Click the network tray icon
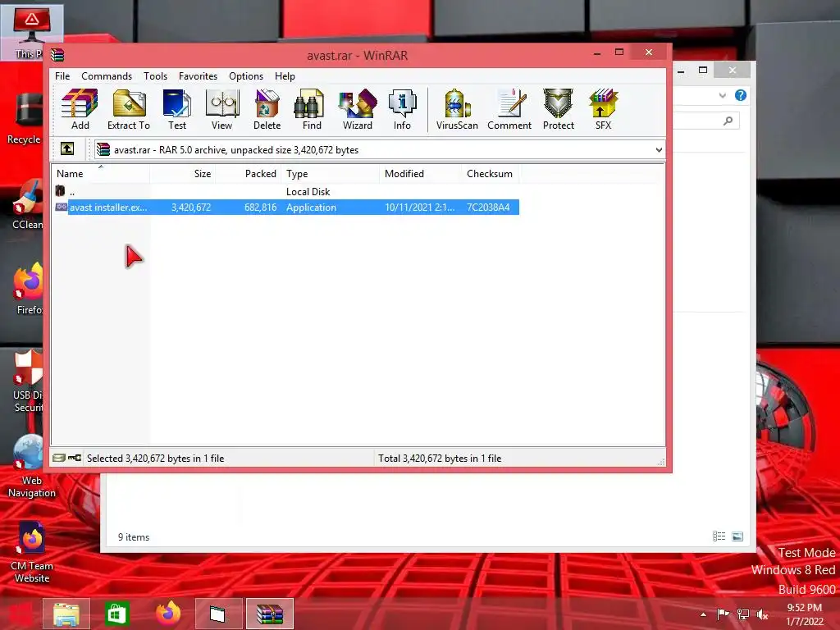This screenshot has width=840, height=630. 743,614
